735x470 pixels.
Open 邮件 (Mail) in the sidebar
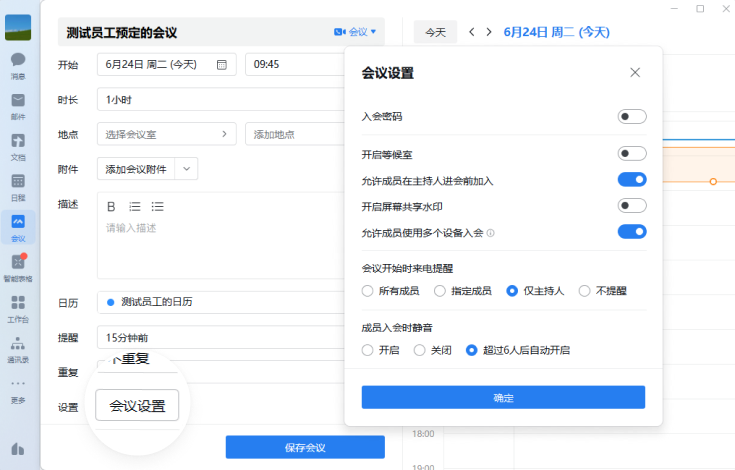(18, 104)
